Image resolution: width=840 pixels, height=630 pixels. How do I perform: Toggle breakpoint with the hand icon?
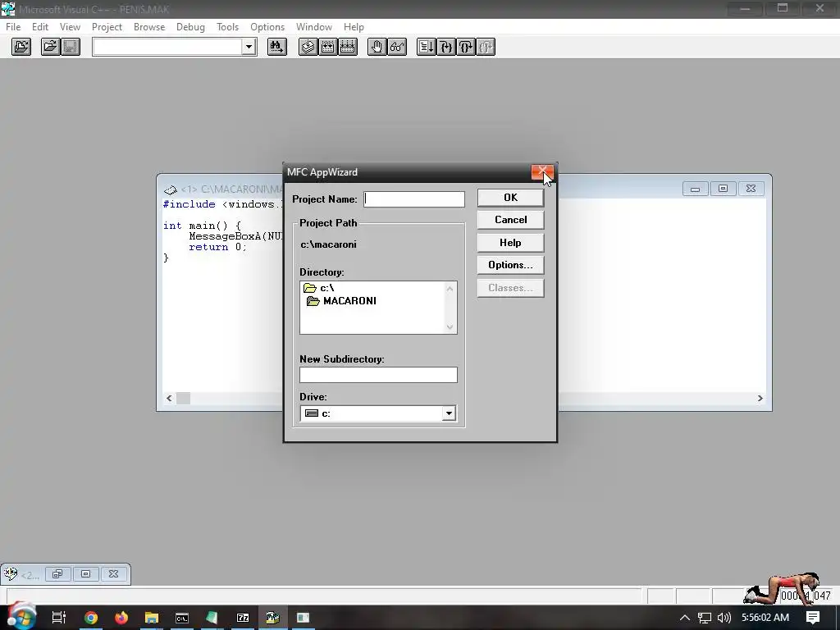[377, 47]
